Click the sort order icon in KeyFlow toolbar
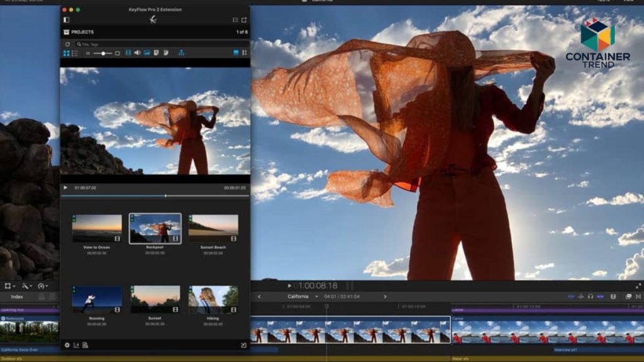The height and width of the screenshot is (362, 644). [x=245, y=53]
